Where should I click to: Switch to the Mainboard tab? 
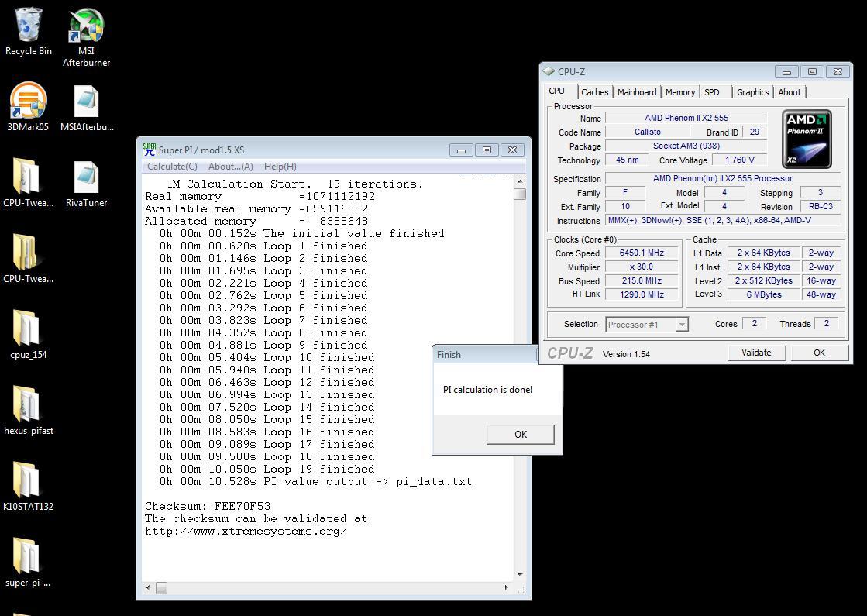click(637, 92)
